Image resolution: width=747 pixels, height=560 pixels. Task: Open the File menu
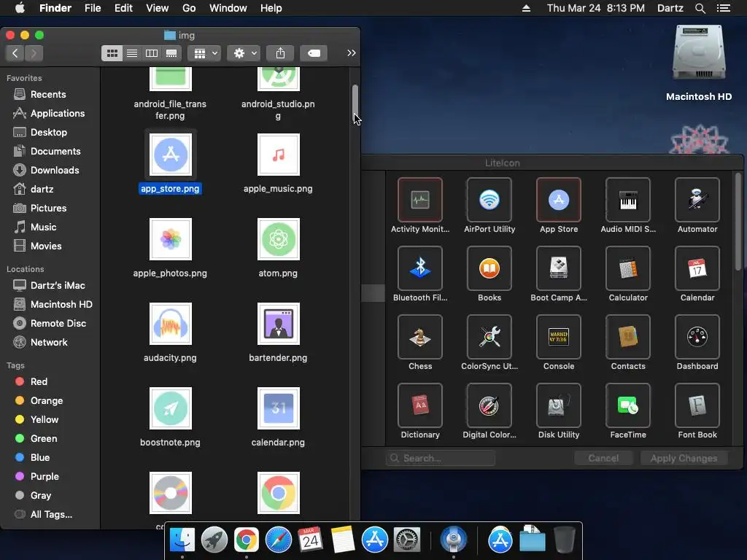coord(93,8)
